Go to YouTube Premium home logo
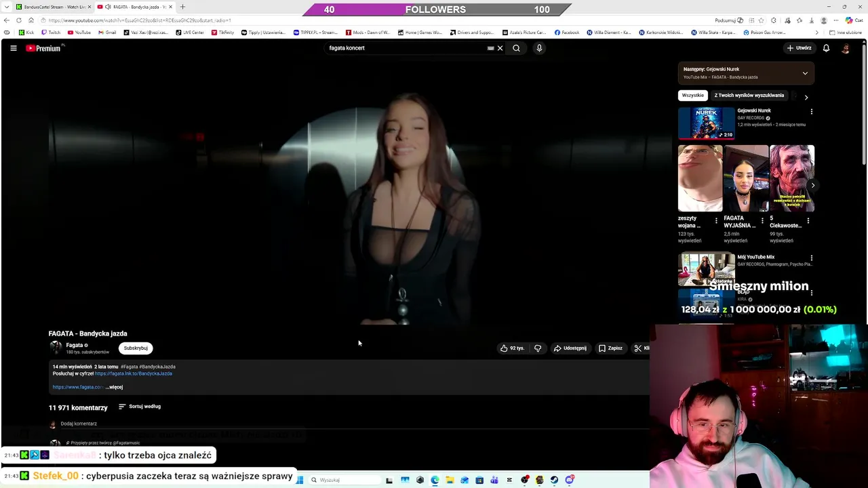The width and height of the screenshot is (868, 488). (45, 48)
